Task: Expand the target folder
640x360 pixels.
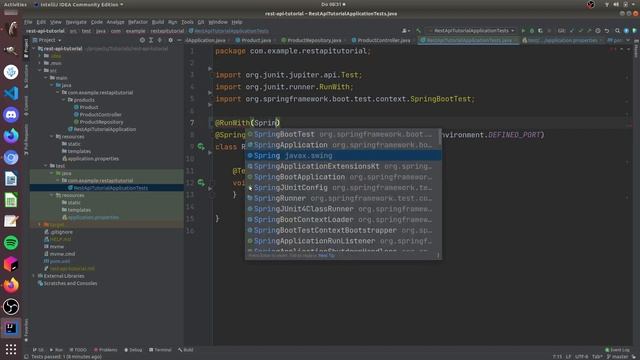Action: coord(40,225)
